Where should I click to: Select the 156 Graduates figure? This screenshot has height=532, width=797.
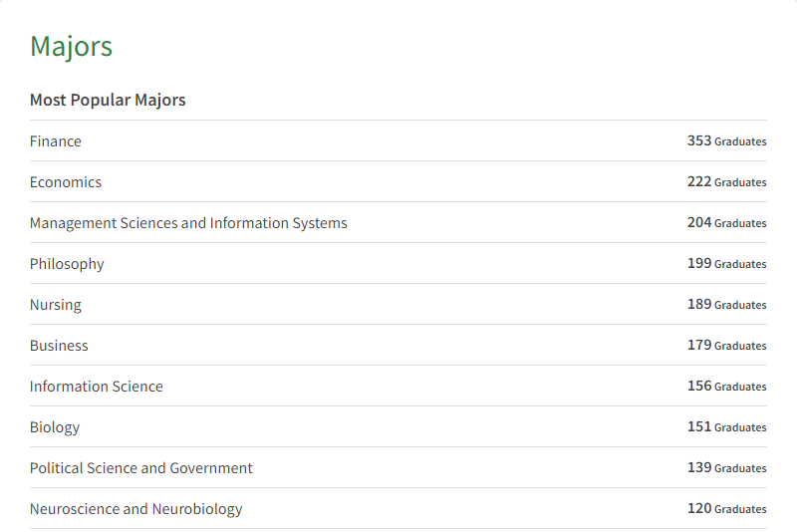click(x=726, y=387)
